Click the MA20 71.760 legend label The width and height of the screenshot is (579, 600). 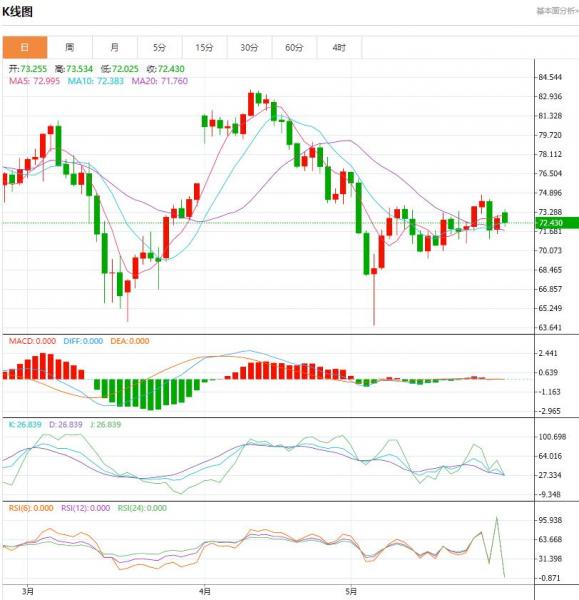click(x=160, y=81)
